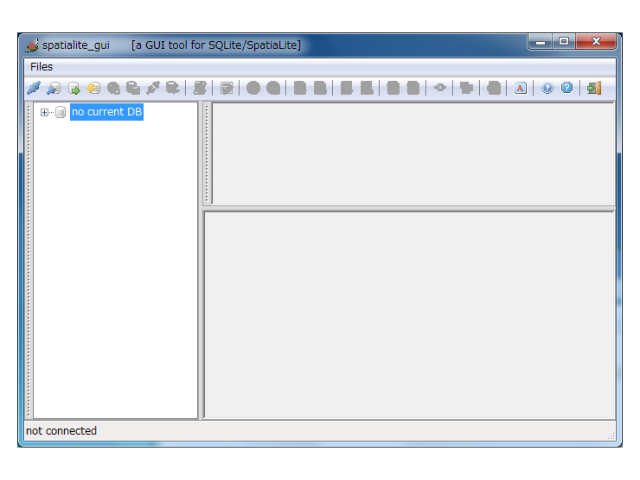Click the database cylinder icon in tree
Screen dimensions: 640x480
click(60, 112)
